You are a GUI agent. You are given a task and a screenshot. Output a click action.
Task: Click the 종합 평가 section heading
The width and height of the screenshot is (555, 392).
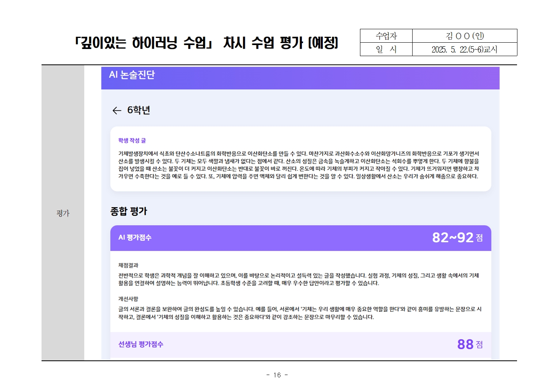click(129, 211)
